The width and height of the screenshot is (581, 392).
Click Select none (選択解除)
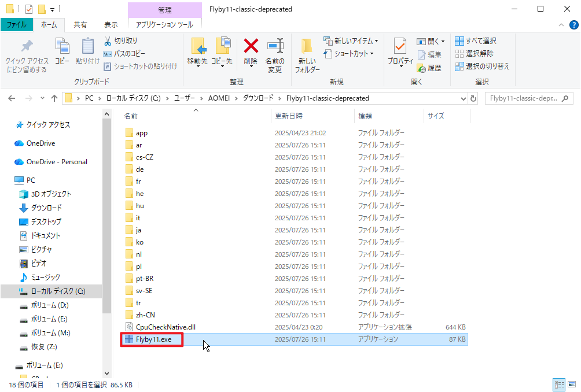point(475,54)
